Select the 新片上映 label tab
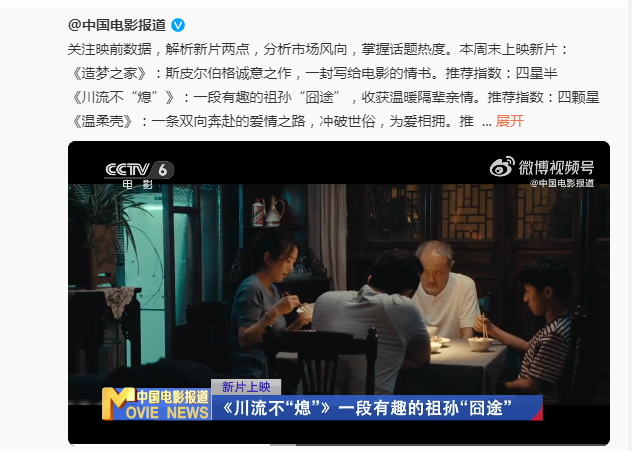This screenshot has width=632, height=451. pos(246,387)
